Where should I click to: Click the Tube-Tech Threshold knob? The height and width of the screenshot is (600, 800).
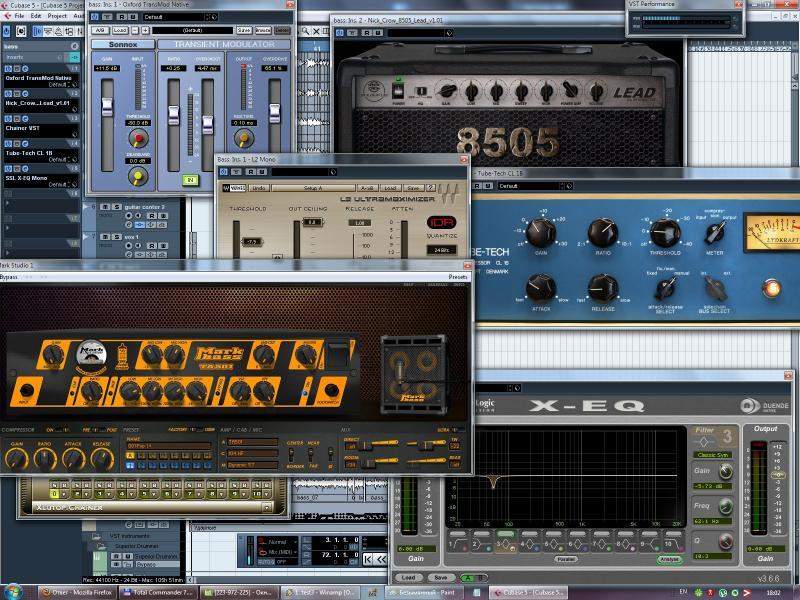coord(665,233)
